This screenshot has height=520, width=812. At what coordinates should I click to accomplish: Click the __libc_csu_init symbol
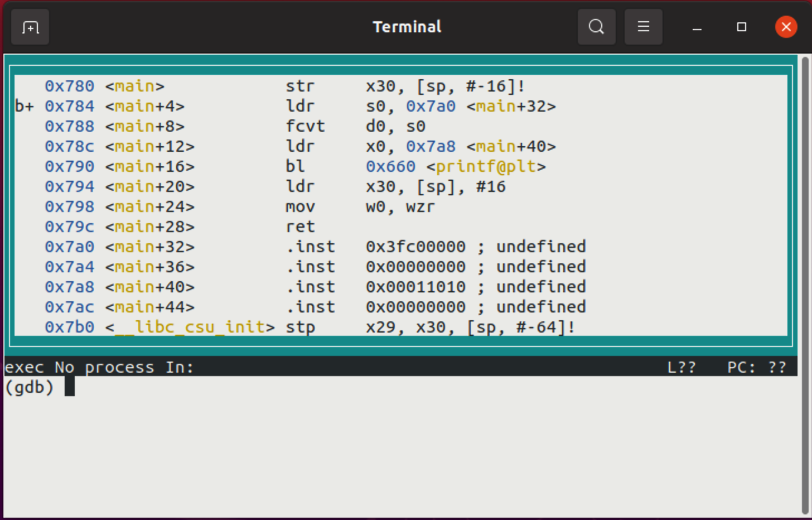pyautogui.click(x=190, y=327)
